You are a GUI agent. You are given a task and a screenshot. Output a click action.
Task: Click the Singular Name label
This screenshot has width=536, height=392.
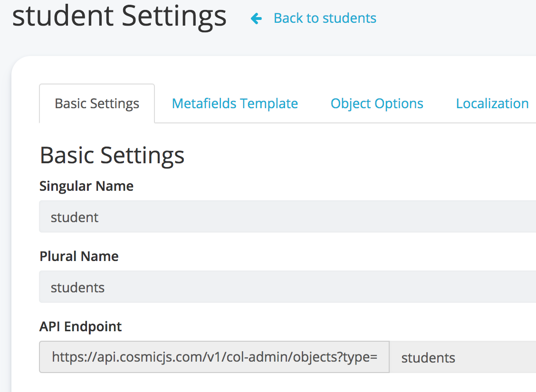tap(86, 186)
